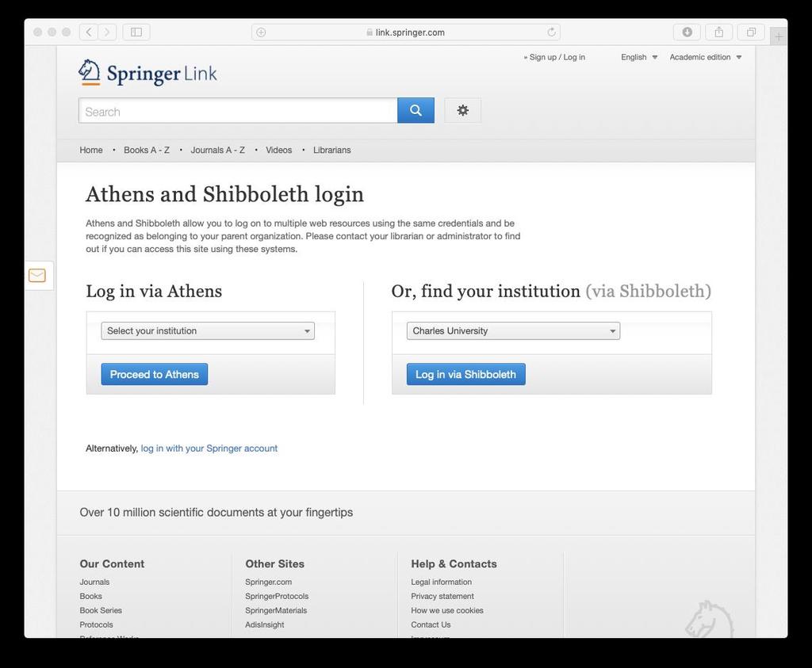Click the blue search magnifier button
812x668 pixels.
[416, 110]
